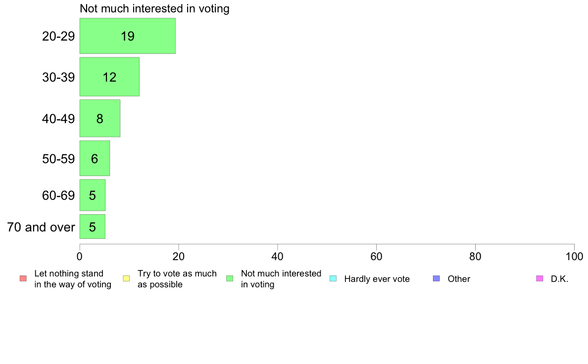The height and width of the screenshot is (364, 588).
Task: Click the 'Hardly ever vote' legend label
Action: point(377,279)
